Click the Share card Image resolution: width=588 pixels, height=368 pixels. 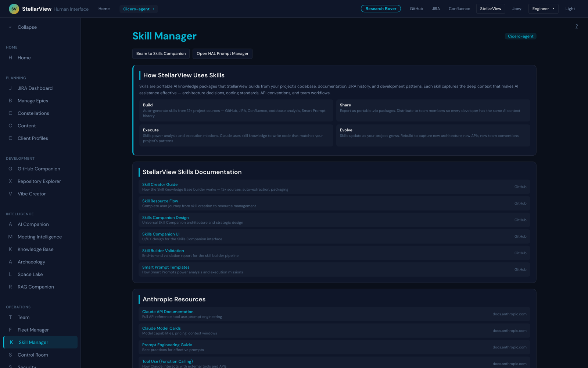pos(433,110)
